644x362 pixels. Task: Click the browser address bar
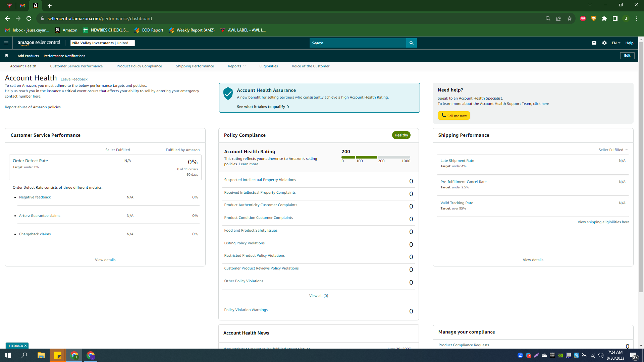pos(288,18)
